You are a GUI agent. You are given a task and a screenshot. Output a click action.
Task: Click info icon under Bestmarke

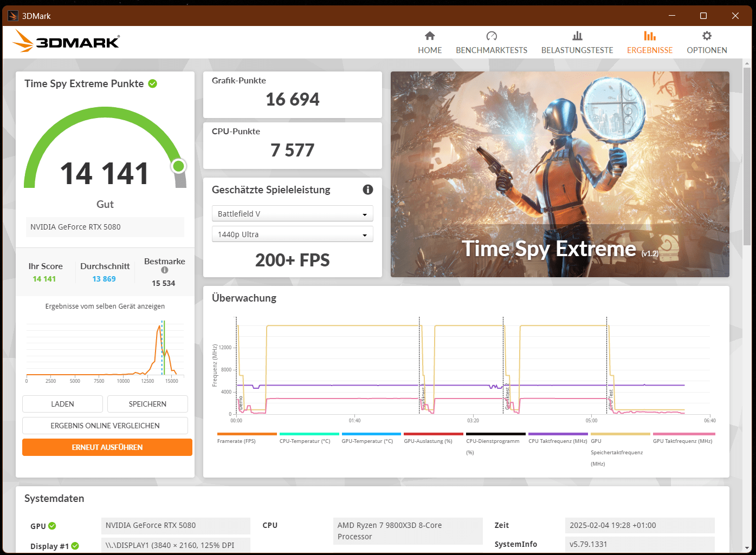(x=165, y=270)
